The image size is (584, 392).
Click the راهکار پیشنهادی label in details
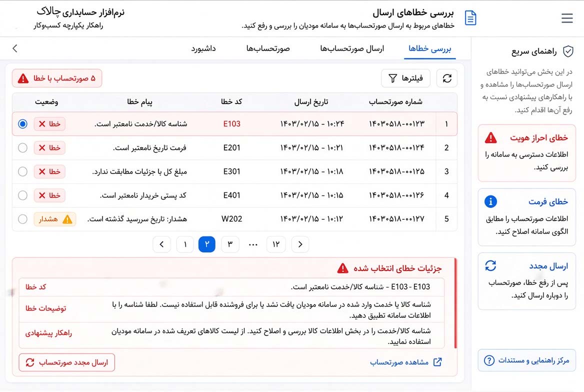coord(48,333)
